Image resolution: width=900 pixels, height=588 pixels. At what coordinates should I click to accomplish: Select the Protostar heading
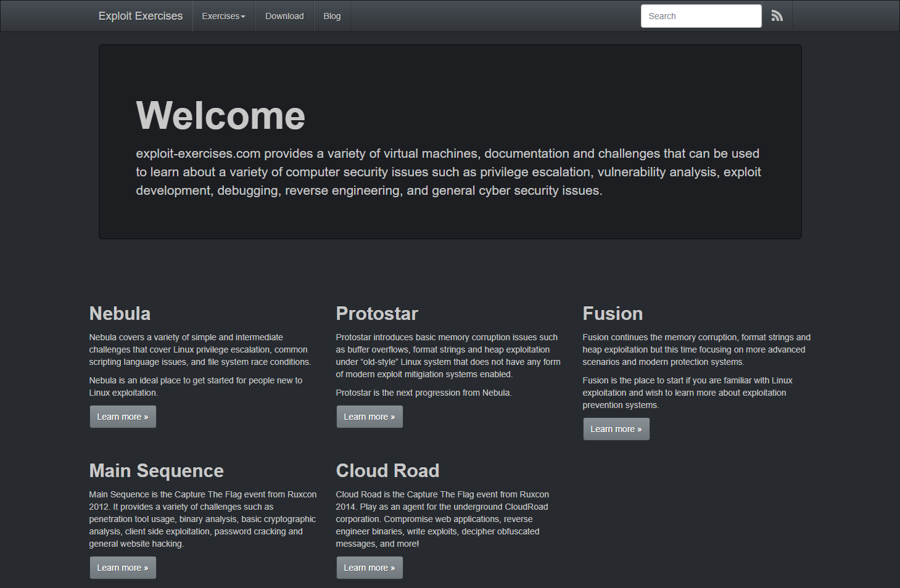[377, 313]
